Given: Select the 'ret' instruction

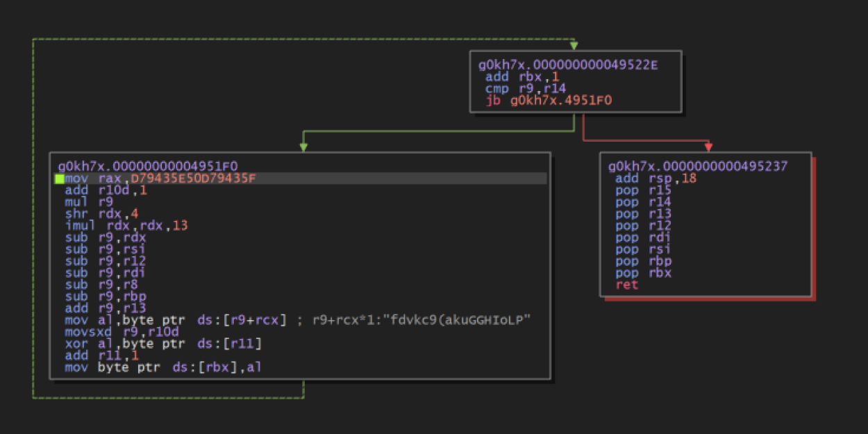Looking at the screenshot, I should point(626,285).
